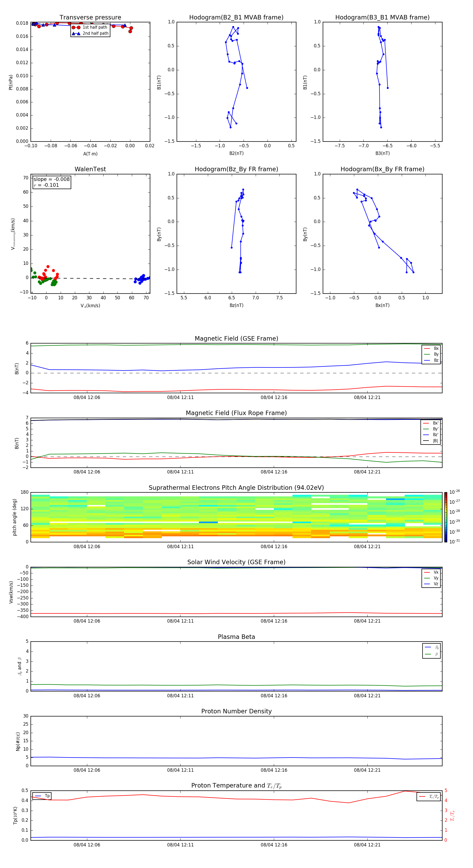Click the "Np(#/cc)" axis label
Image resolution: width=473 pixels, height=868 pixels.
(18, 741)
